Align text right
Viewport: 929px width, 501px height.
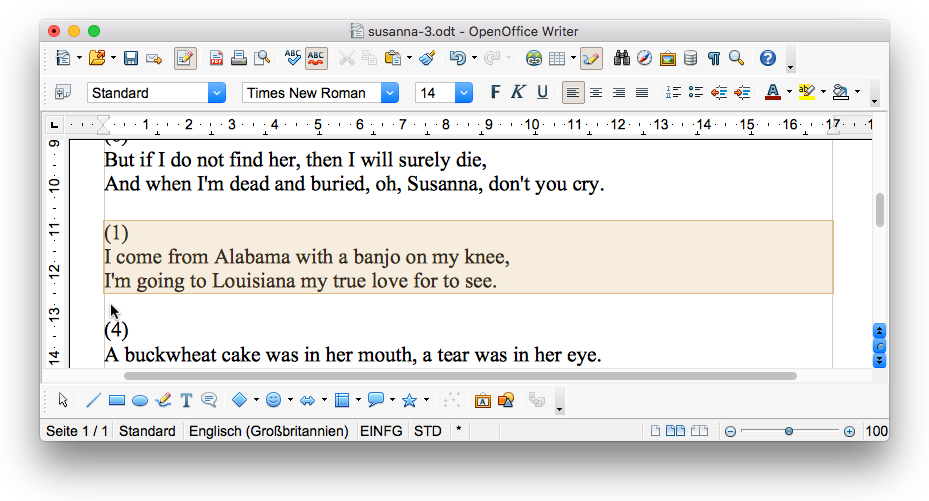pyautogui.click(x=619, y=92)
